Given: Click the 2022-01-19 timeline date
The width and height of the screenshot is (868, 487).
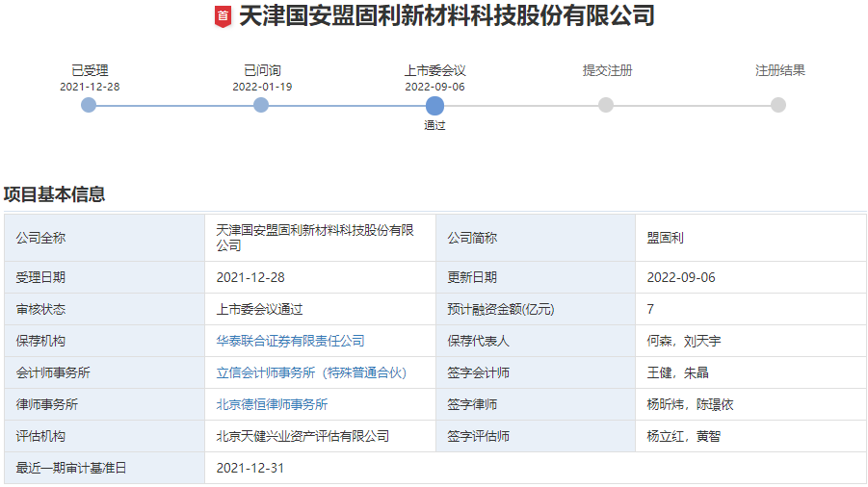Looking at the screenshot, I should pos(262,87).
